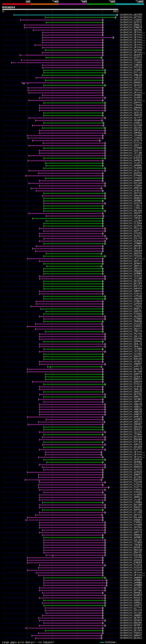Open hit UniRef100_Q2VF32

pyautogui.click(x=131, y=22)
